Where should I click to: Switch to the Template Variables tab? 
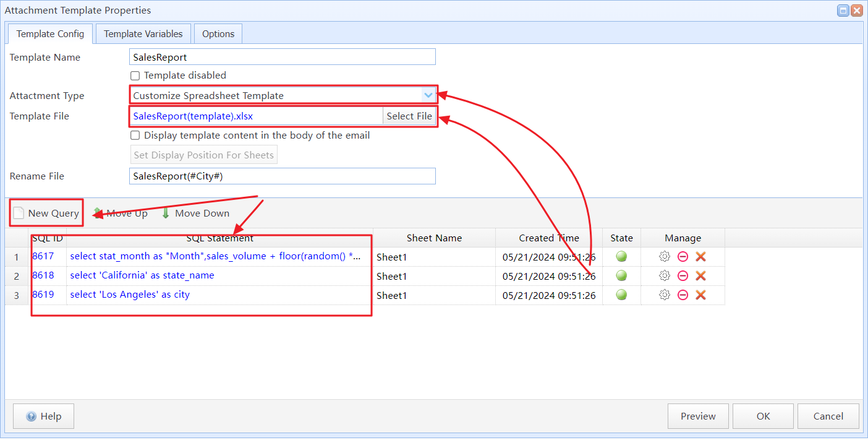tap(143, 33)
